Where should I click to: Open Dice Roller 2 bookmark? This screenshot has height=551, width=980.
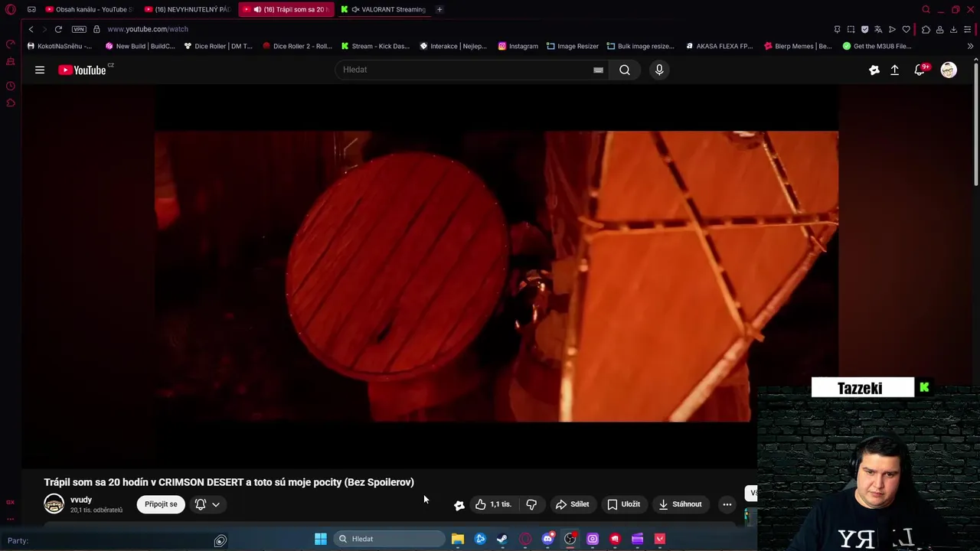(297, 46)
